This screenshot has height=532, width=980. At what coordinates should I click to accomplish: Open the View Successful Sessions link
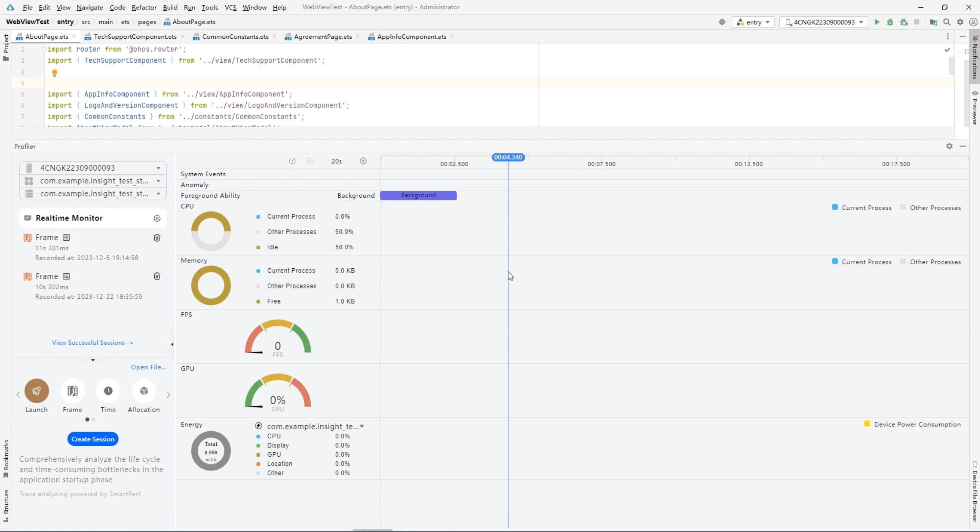[x=92, y=343]
